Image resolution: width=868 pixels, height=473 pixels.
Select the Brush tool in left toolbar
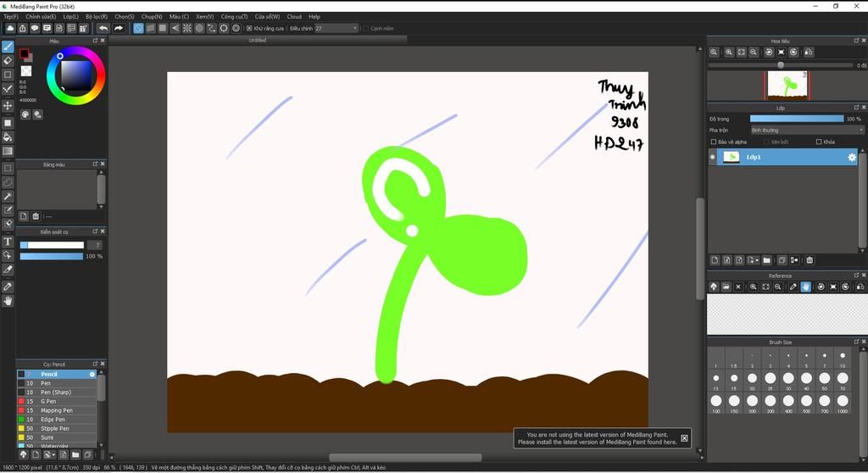pyautogui.click(x=8, y=47)
